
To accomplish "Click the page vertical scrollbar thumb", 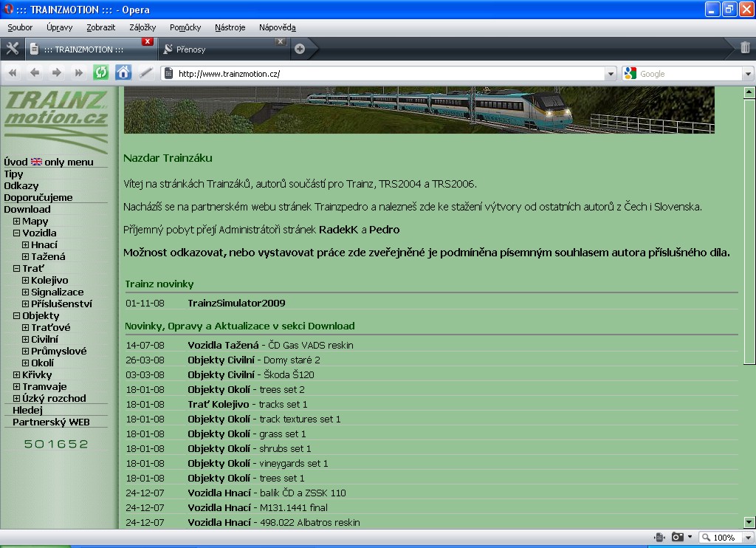I will coord(749,232).
